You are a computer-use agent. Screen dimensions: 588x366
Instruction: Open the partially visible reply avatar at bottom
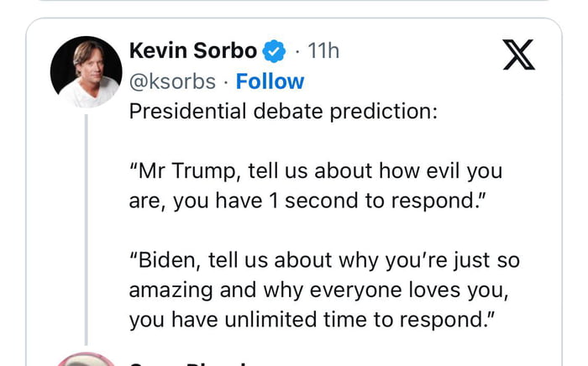85,360
